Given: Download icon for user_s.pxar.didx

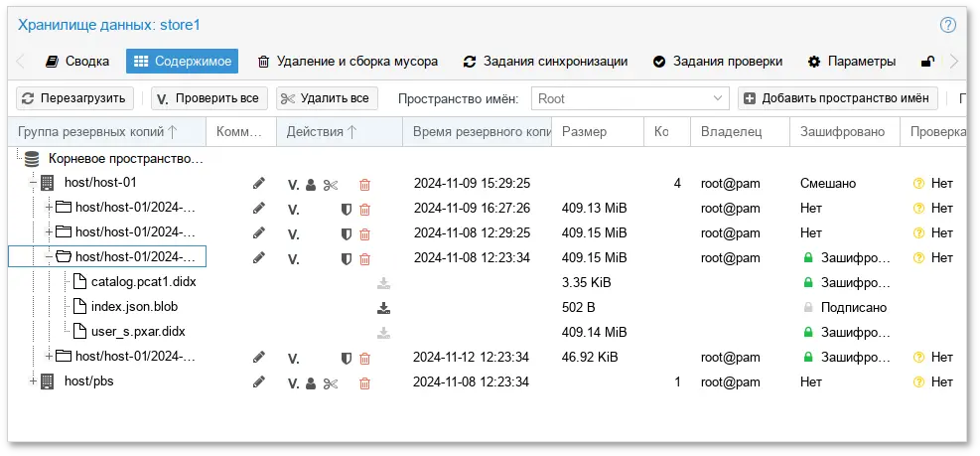Looking at the screenshot, I should click(383, 332).
